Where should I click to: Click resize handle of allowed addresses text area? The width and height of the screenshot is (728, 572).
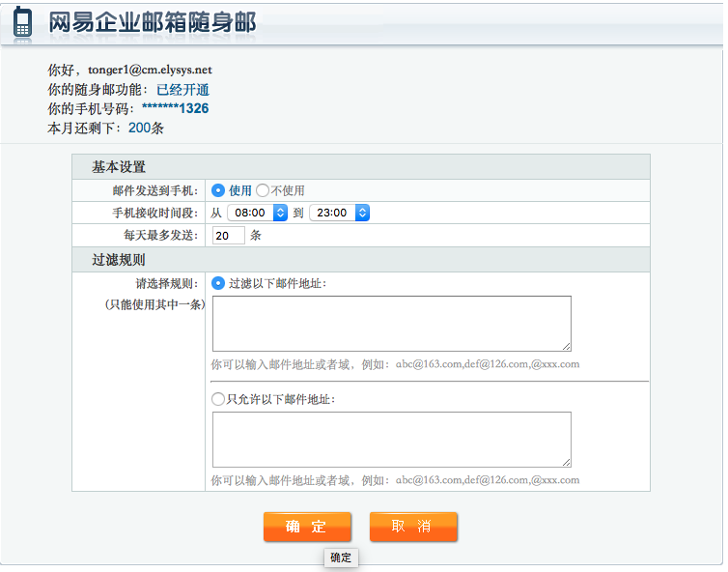pyautogui.click(x=567, y=463)
